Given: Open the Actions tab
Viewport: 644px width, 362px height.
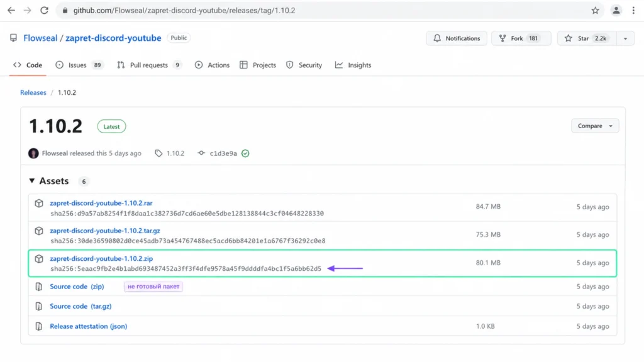Looking at the screenshot, I should click(x=212, y=65).
